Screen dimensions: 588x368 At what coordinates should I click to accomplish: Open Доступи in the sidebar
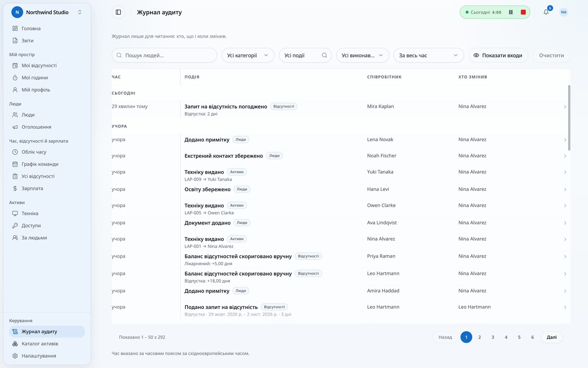47,226
